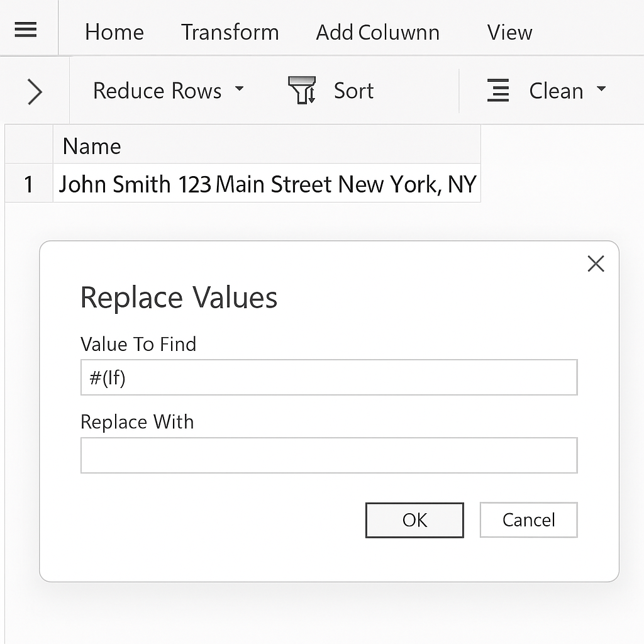
Task: Open the Clean dropdown arrow
Action: tap(601, 89)
